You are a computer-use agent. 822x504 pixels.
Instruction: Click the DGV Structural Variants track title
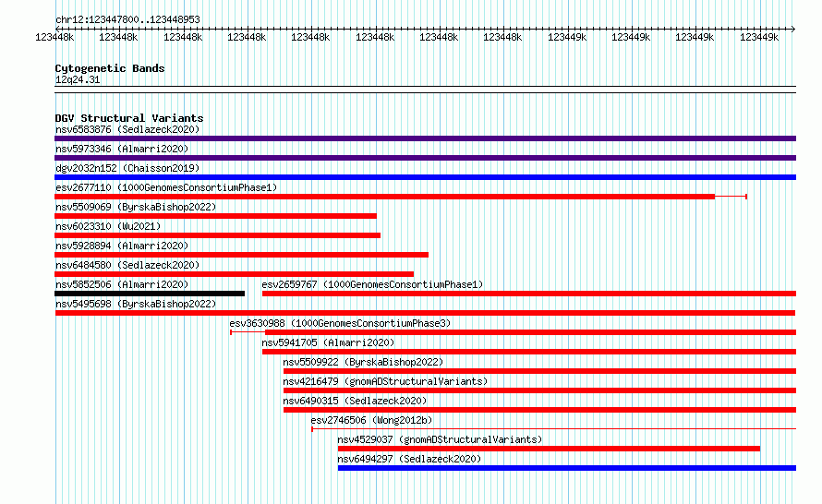(x=129, y=118)
